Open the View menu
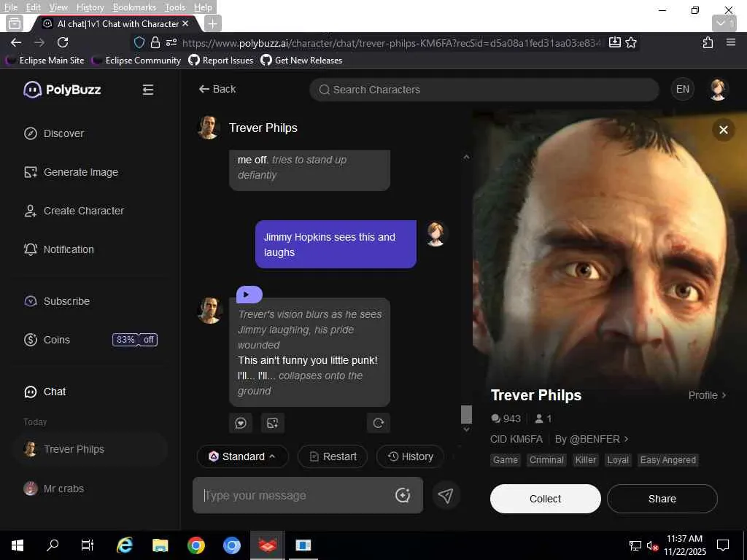747x560 pixels. (x=58, y=7)
